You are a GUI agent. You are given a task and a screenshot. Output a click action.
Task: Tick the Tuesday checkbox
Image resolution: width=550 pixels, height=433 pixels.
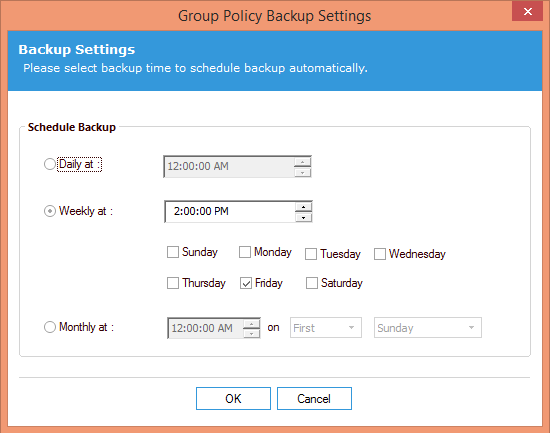point(311,254)
